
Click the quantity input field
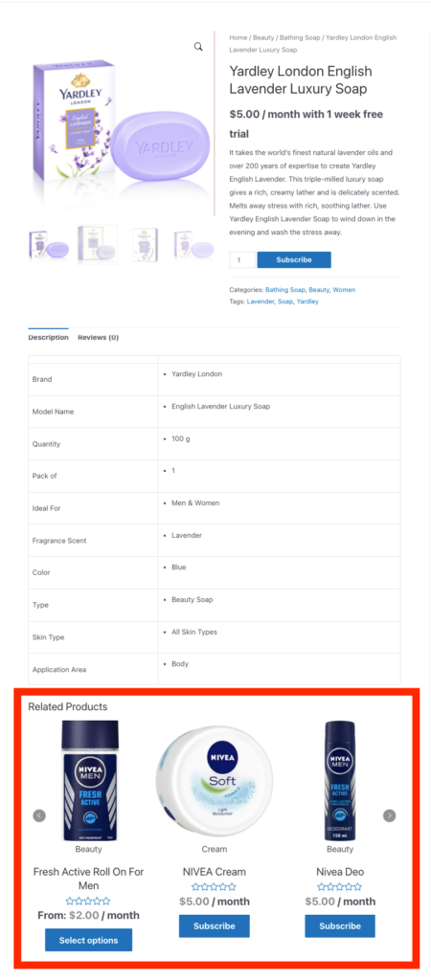tap(242, 260)
